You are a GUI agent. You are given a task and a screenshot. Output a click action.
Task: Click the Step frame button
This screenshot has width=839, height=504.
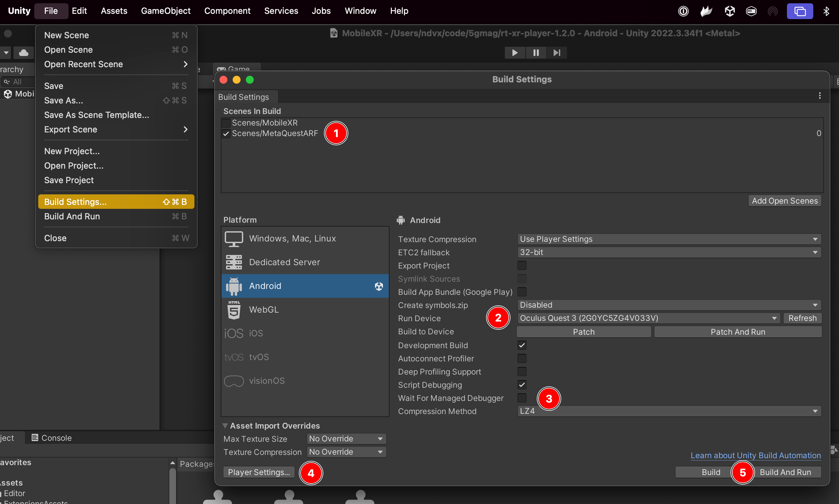pyautogui.click(x=556, y=53)
